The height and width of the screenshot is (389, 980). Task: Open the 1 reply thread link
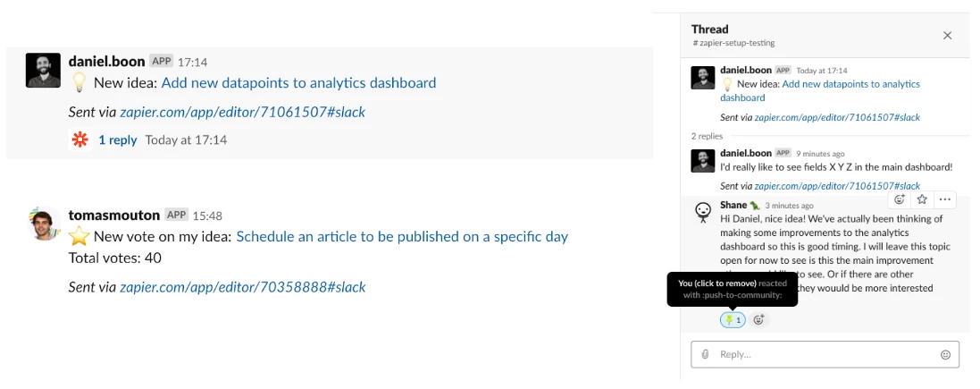pyautogui.click(x=118, y=140)
